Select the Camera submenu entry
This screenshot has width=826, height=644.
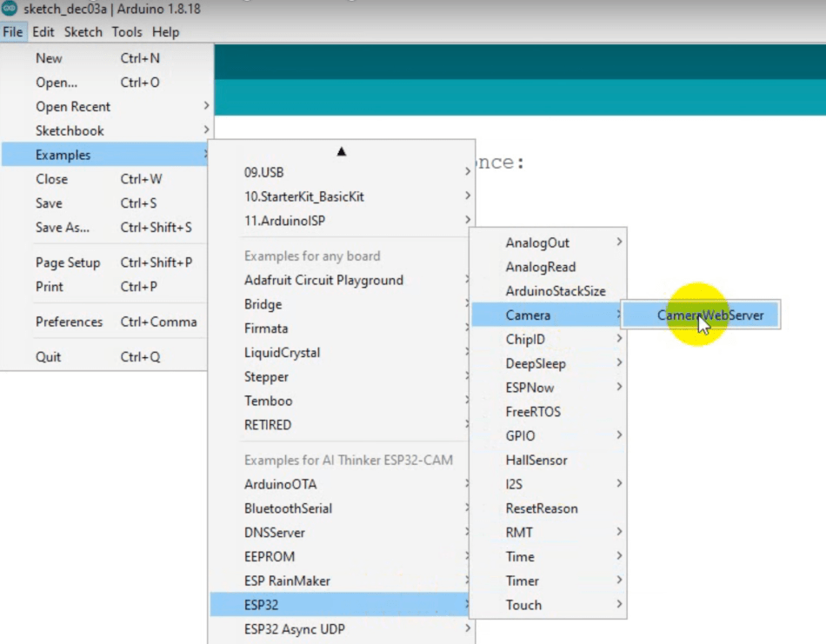click(547, 315)
